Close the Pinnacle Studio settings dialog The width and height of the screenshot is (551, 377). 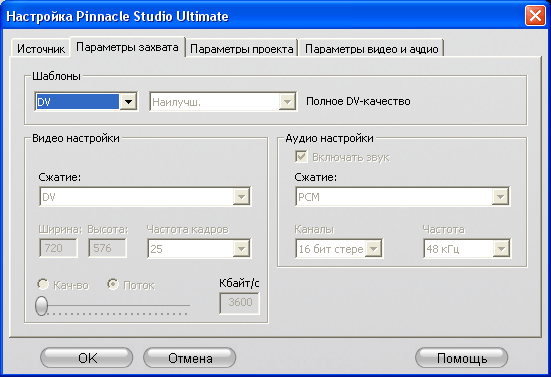tap(535, 16)
